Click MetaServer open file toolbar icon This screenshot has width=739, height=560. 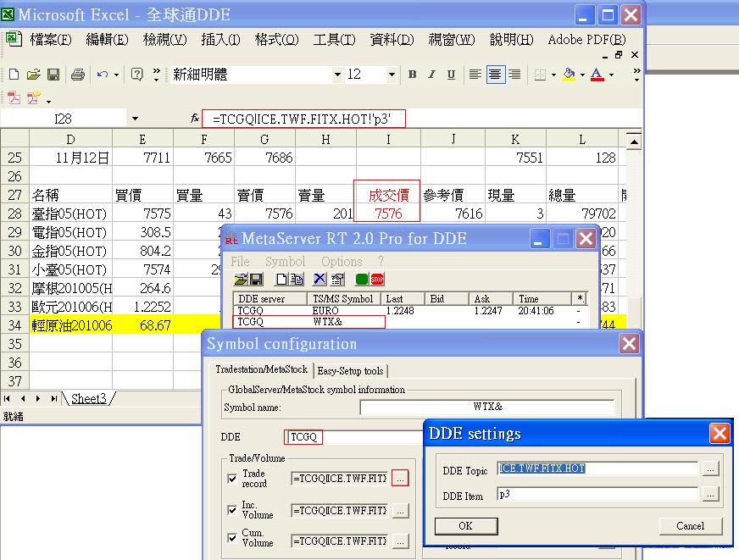[x=241, y=280]
